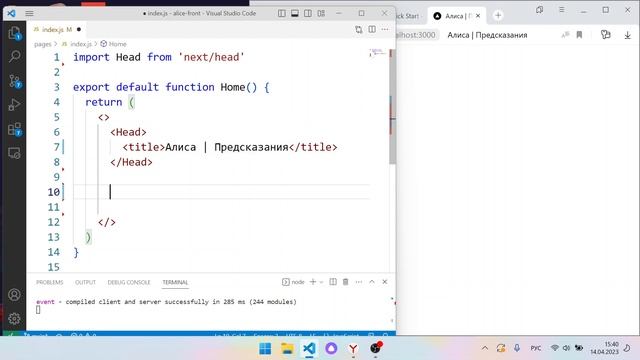This screenshot has width=640, height=360.
Task: Select the node terminal label
Action: [x=293, y=282]
